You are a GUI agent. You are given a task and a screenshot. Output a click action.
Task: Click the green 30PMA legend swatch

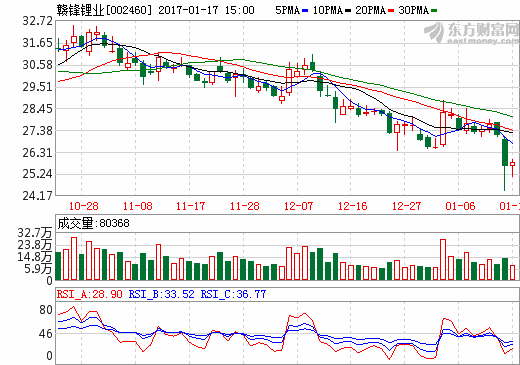(x=434, y=11)
